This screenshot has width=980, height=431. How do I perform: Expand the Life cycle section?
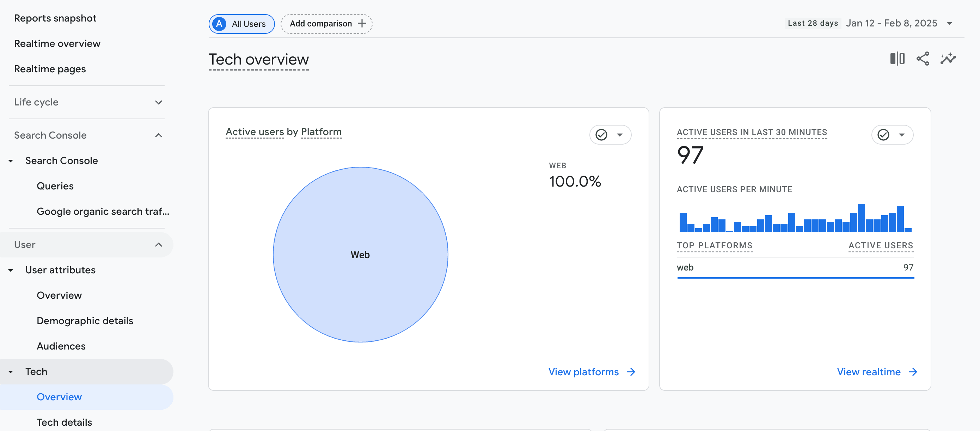click(x=159, y=102)
